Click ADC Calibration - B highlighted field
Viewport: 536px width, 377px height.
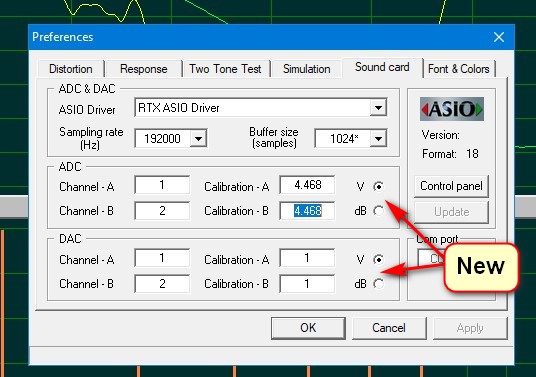(307, 211)
